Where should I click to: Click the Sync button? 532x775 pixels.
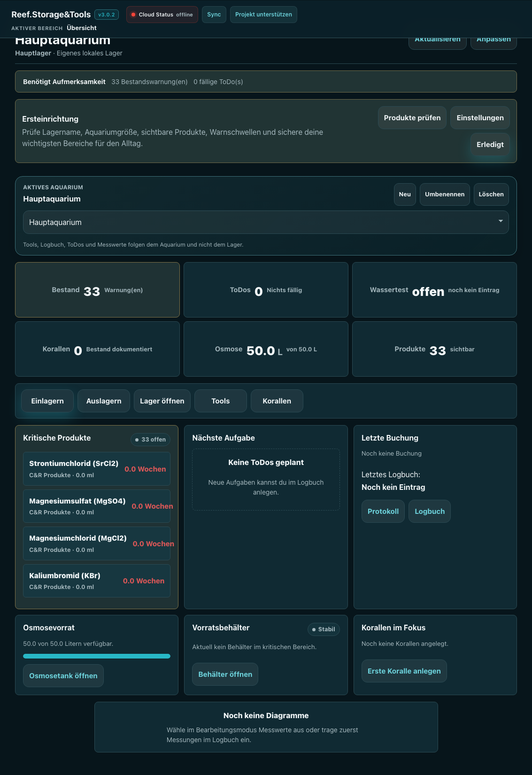click(214, 15)
